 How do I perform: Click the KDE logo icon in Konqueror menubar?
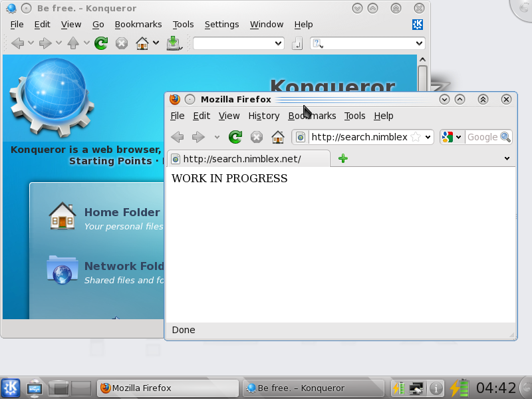coord(418,25)
